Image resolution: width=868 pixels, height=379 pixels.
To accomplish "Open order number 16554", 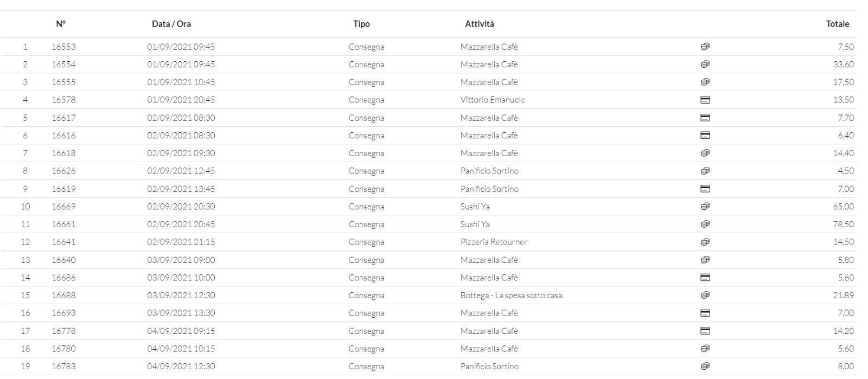I will (63, 65).
